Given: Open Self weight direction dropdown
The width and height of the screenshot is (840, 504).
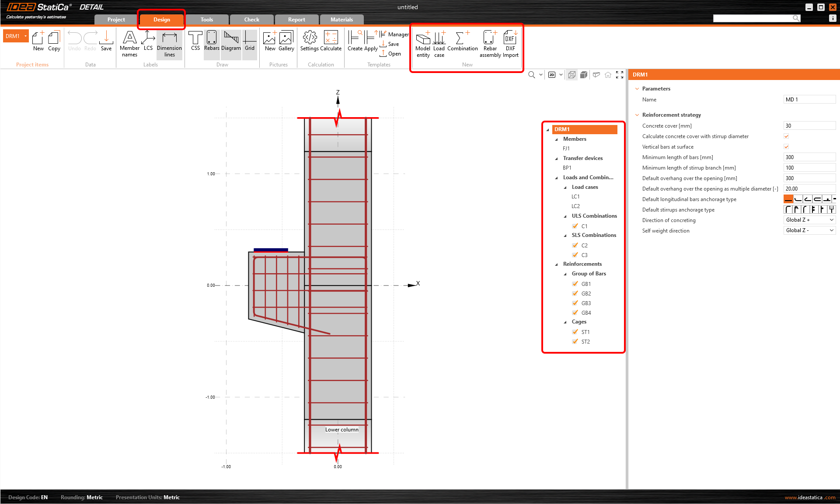Looking at the screenshot, I should (809, 230).
